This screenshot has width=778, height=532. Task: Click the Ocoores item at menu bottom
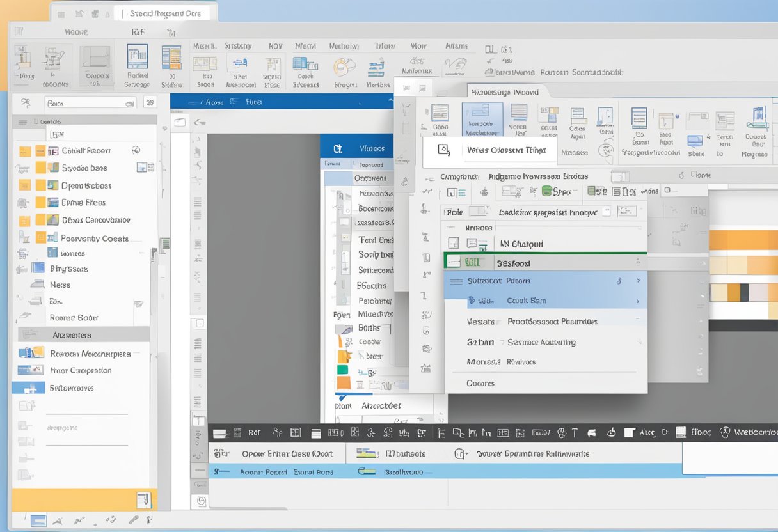(x=480, y=383)
